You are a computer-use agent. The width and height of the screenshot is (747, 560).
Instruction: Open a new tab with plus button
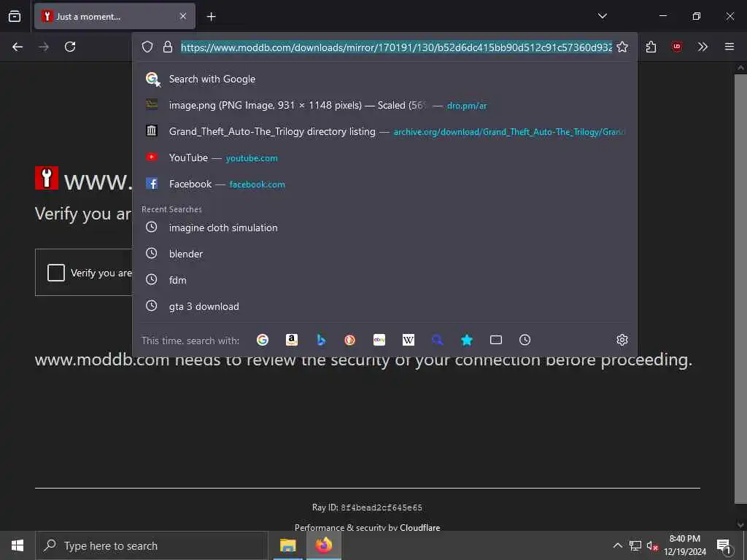point(212,17)
